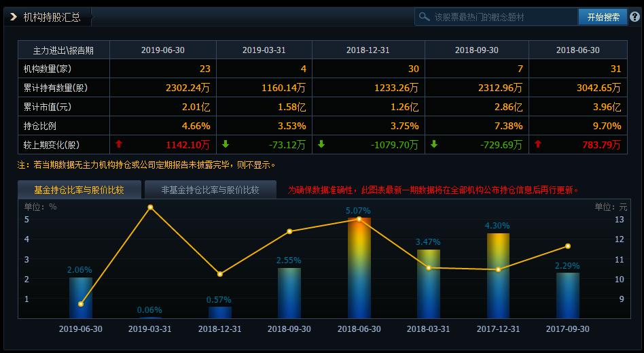Viewport: 644px width, 353px height.
Task: Click the 较上期变化(股) row label
Action: (x=52, y=145)
